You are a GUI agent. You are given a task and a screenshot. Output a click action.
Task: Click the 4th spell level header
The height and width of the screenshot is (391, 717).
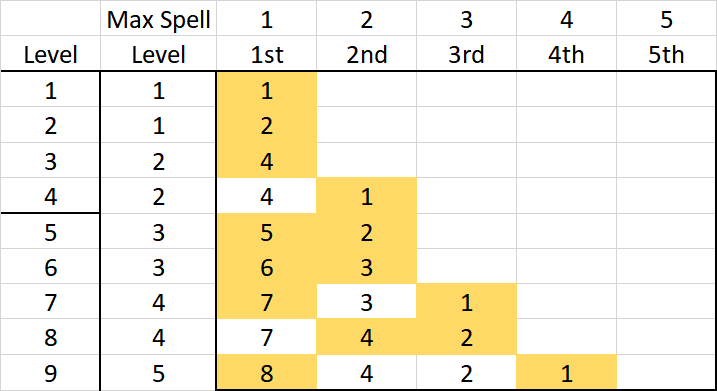pyautogui.click(x=566, y=54)
